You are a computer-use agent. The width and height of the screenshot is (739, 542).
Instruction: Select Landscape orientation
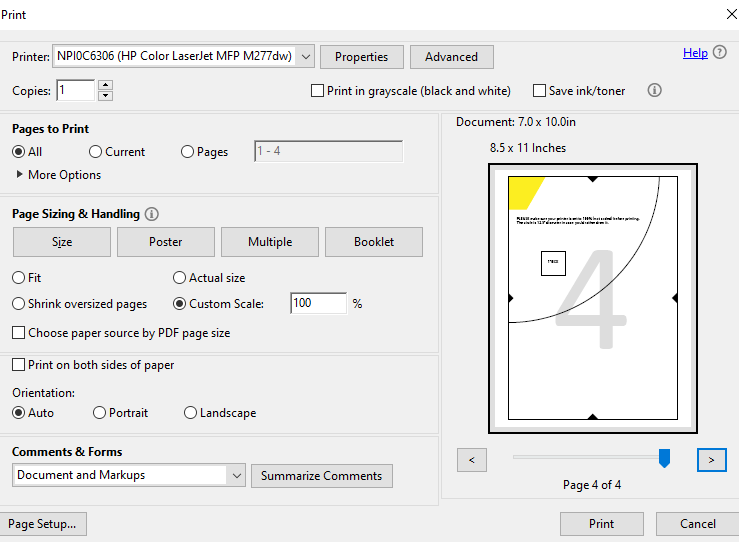click(x=191, y=413)
